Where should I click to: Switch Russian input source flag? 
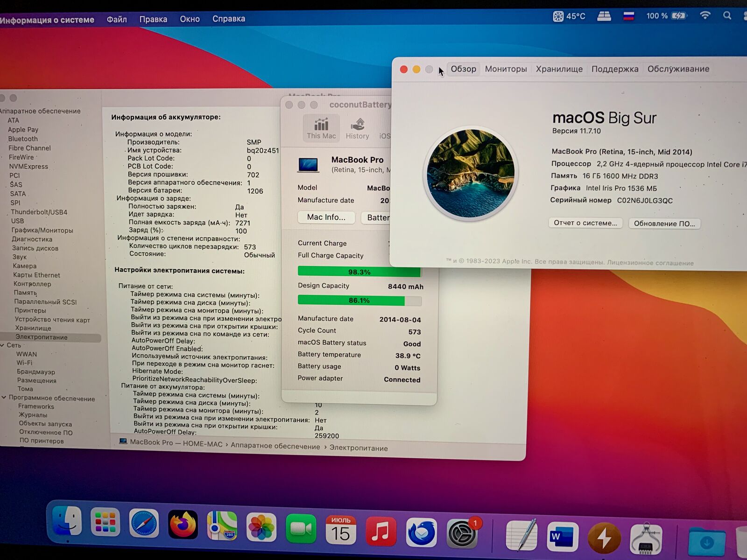click(x=629, y=16)
